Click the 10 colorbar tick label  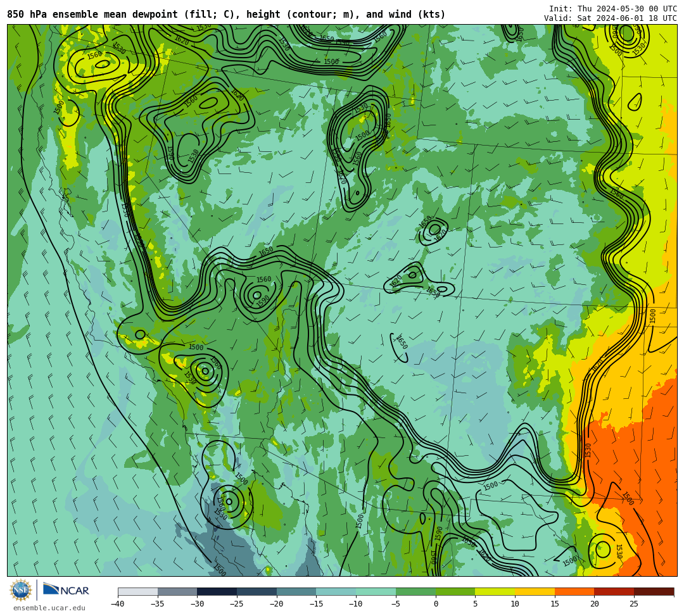click(515, 604)
